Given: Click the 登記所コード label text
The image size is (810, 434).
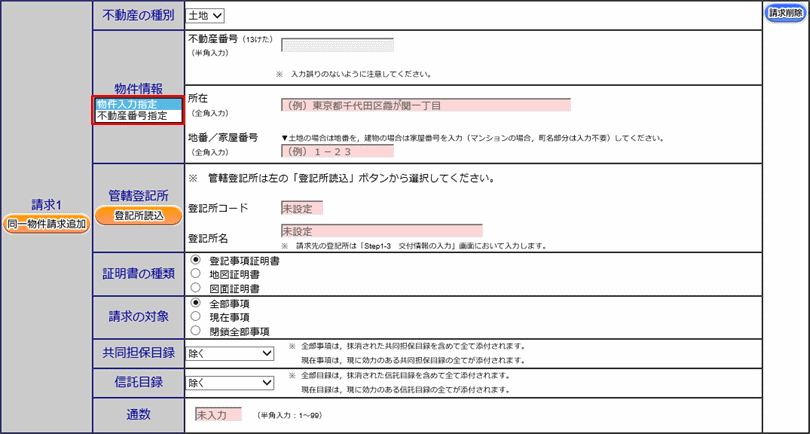Looking at the screenshot, I should coord(219,208).
